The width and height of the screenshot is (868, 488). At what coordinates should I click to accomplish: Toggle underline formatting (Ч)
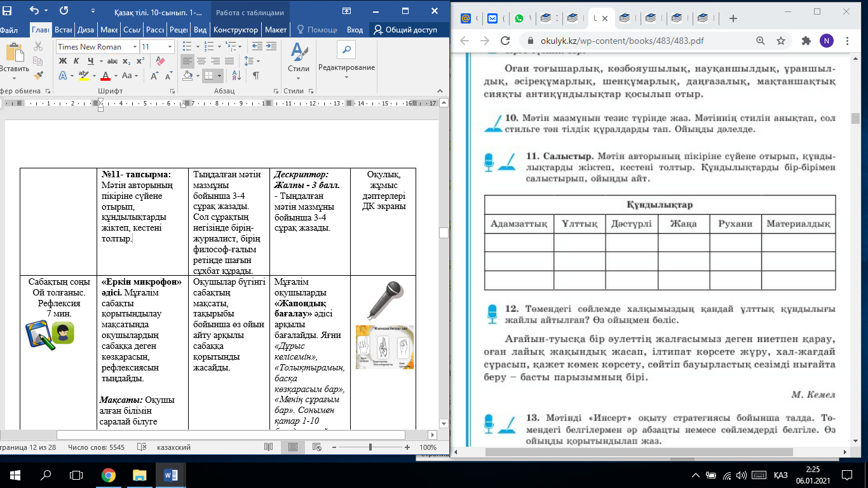pyautogui.click(x=90, y=61)
